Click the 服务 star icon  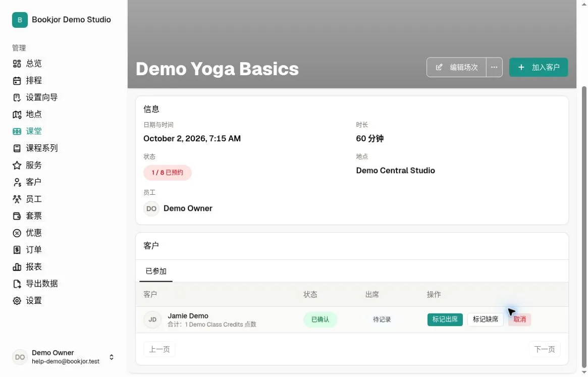click(17, 166)
